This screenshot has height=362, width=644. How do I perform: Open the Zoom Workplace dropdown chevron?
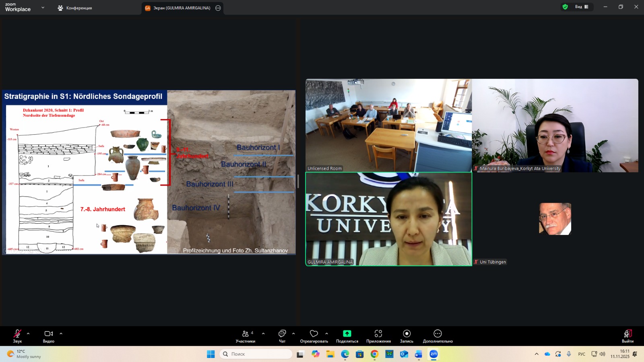(43, 8)
